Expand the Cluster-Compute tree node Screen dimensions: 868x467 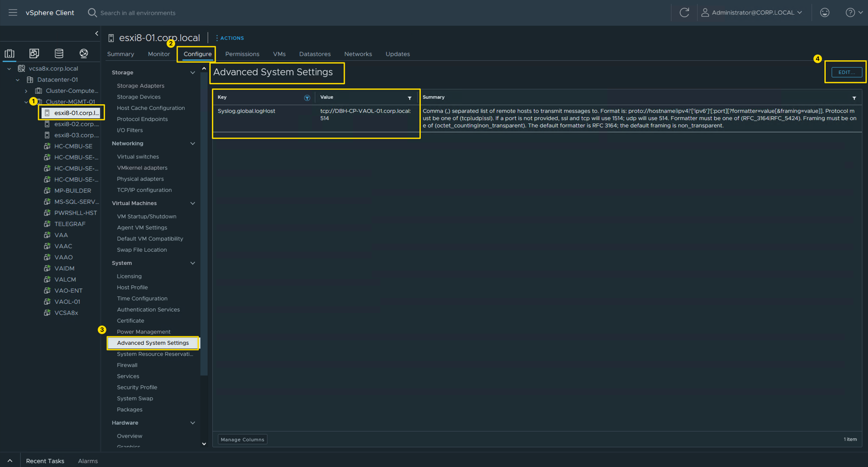tap(26, 91)
